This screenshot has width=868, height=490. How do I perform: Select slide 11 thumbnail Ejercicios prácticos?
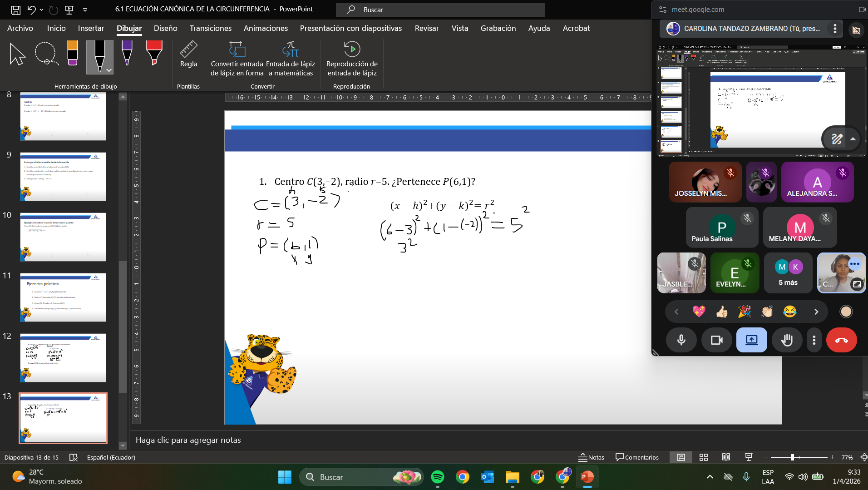point(63,297)
